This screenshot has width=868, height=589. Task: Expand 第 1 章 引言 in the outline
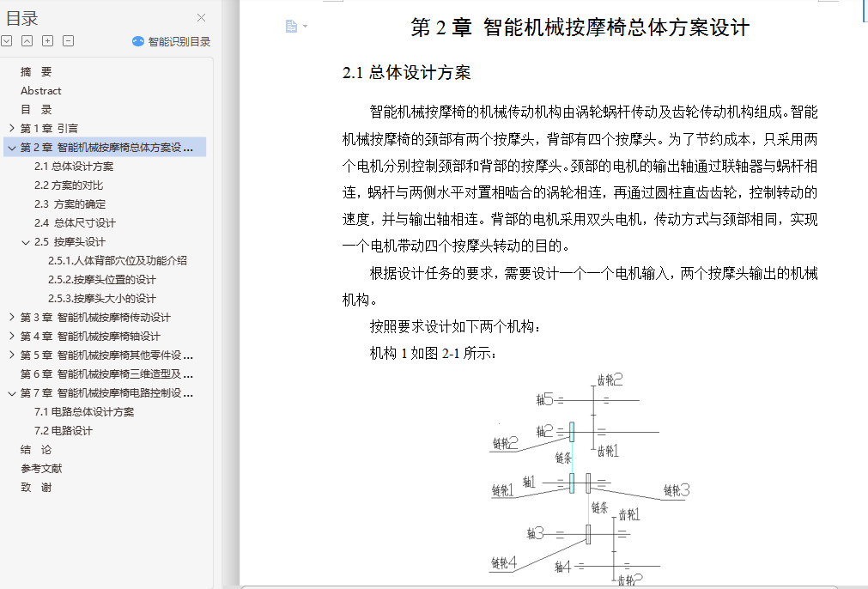pyautogui.click(x=12, y=128)
